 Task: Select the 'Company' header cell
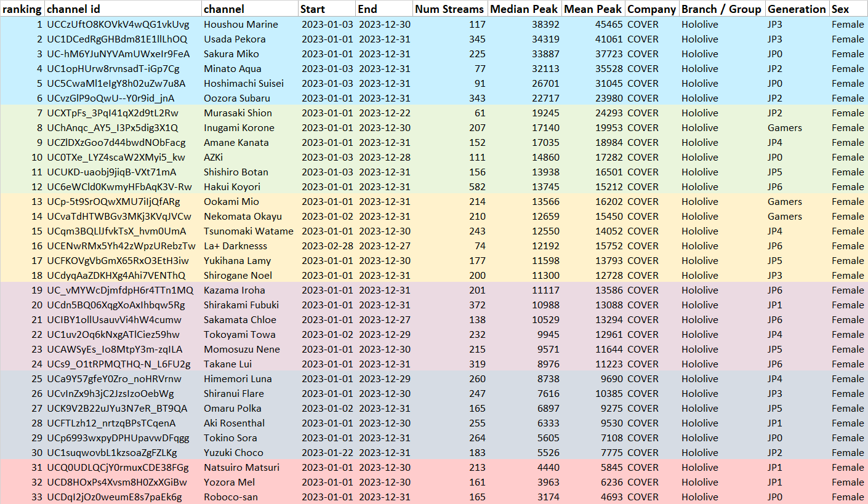tap(652, 9)
